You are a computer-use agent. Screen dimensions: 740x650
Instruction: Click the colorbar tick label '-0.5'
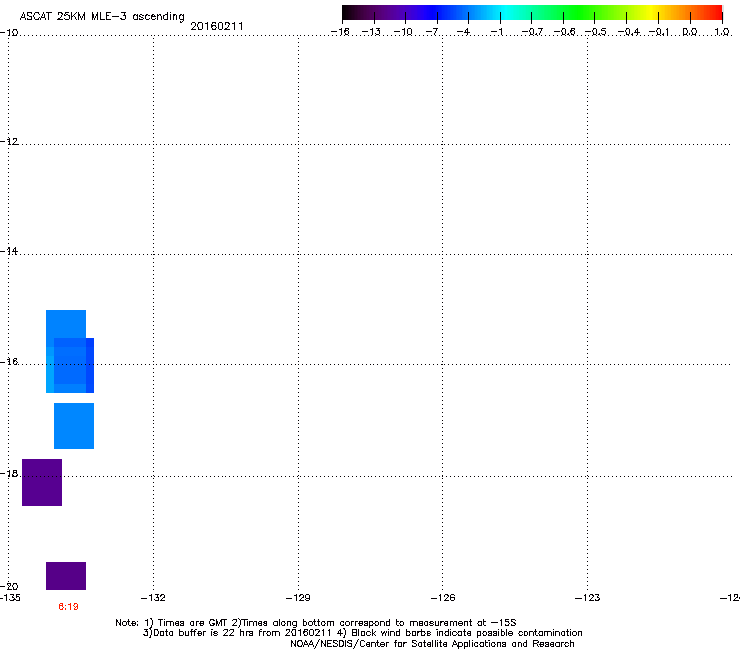(x=596, y=32)
